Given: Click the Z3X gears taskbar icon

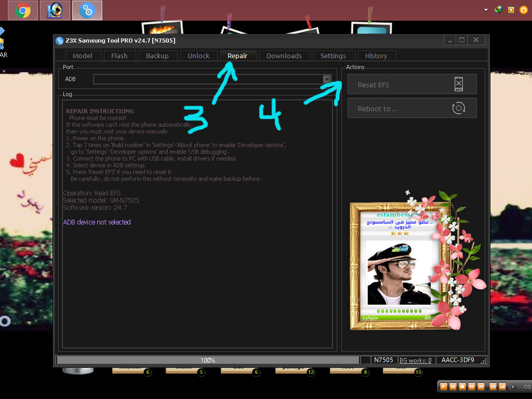Looking at the screenshot, I should pos(87,10).
